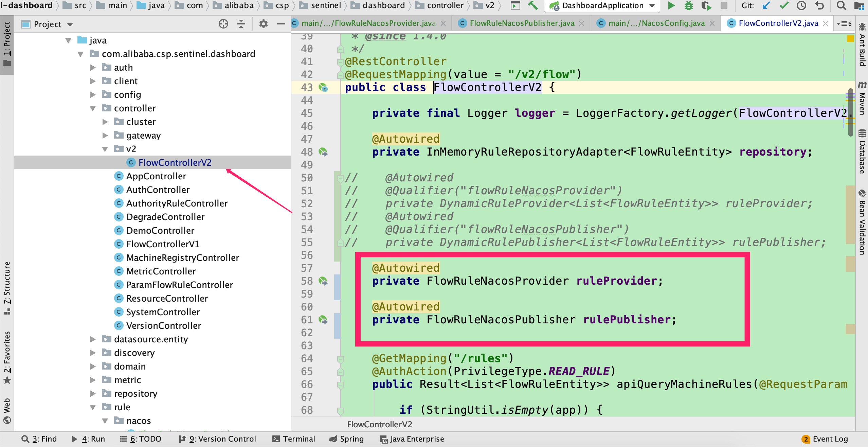Open the Structure side panel
This screenshot has width=868, height=447.
[x=7, y=288]
